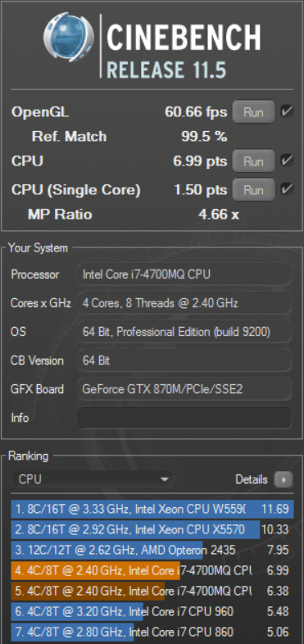Select the orange i7-4700MQ 6.99 result
The width and height of the screenshot is (304, 644).
point(152,570)
